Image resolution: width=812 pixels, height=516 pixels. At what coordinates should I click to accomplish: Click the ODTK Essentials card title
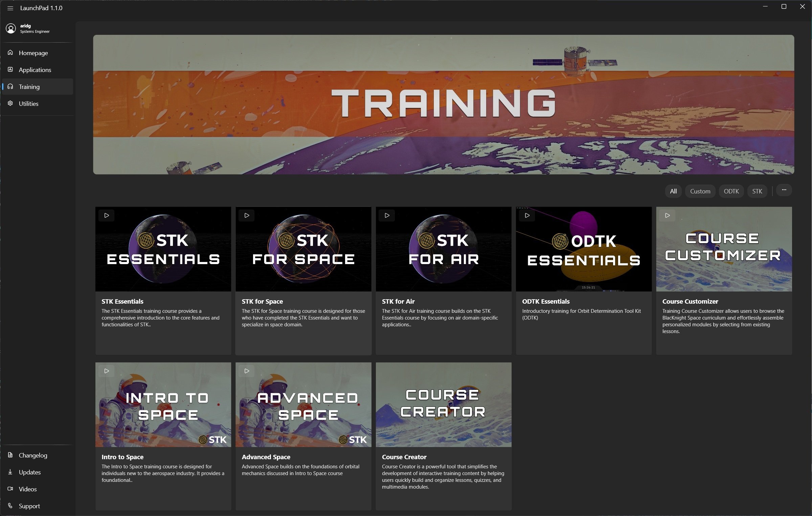(546, 301)
